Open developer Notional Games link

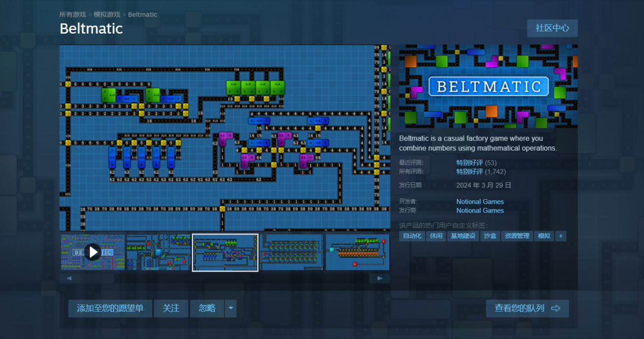point(480,201)
